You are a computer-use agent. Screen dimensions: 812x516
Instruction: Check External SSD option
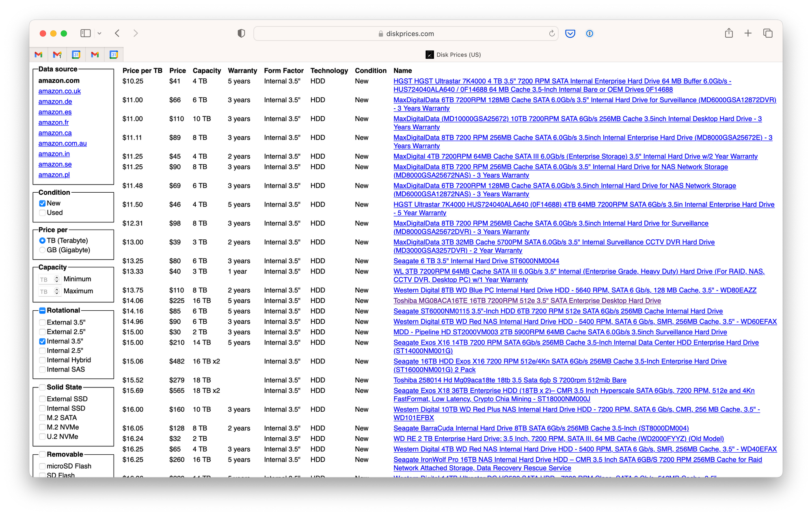click(x=42, y=399)
